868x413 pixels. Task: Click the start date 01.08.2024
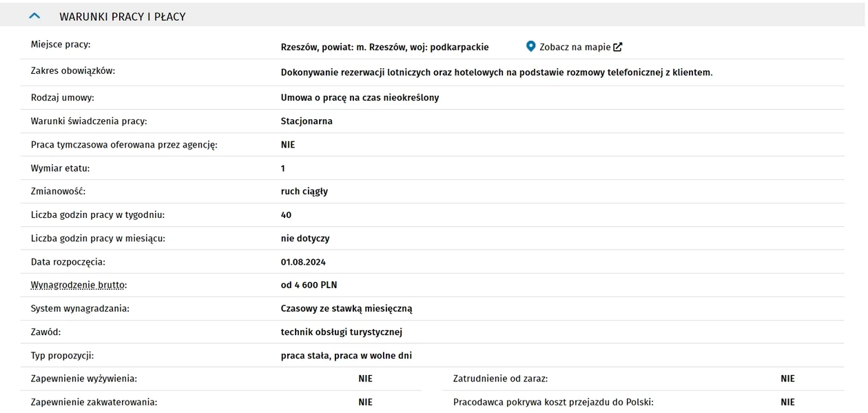(303, 262)
